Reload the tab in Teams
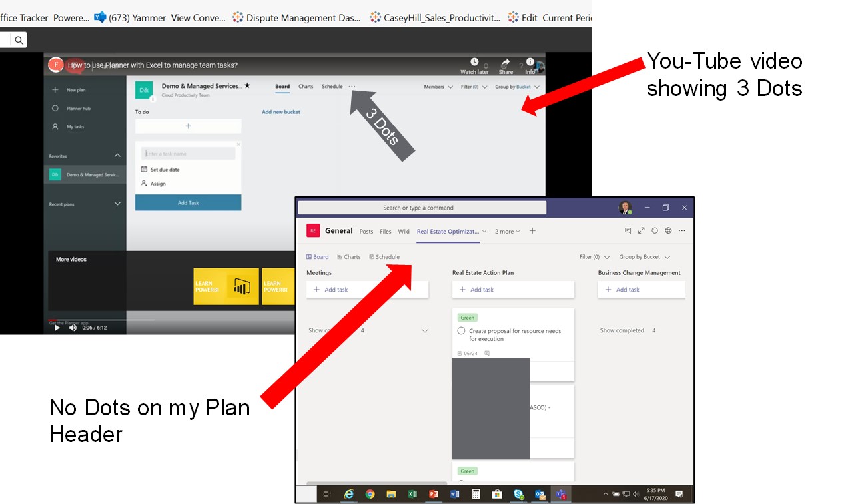This screenshot has height=504, width=866. [655, 231]
